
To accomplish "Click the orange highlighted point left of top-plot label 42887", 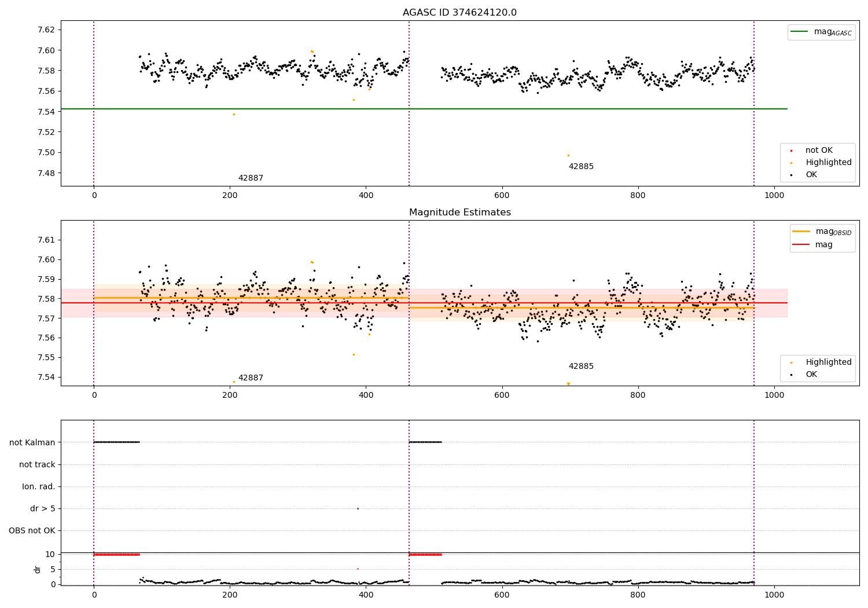I will coord(234,114).
